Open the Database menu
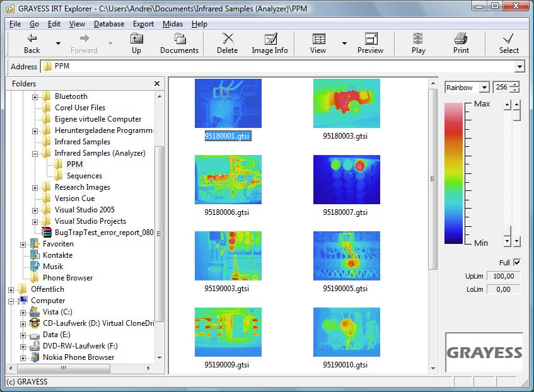 click(108, 24)
